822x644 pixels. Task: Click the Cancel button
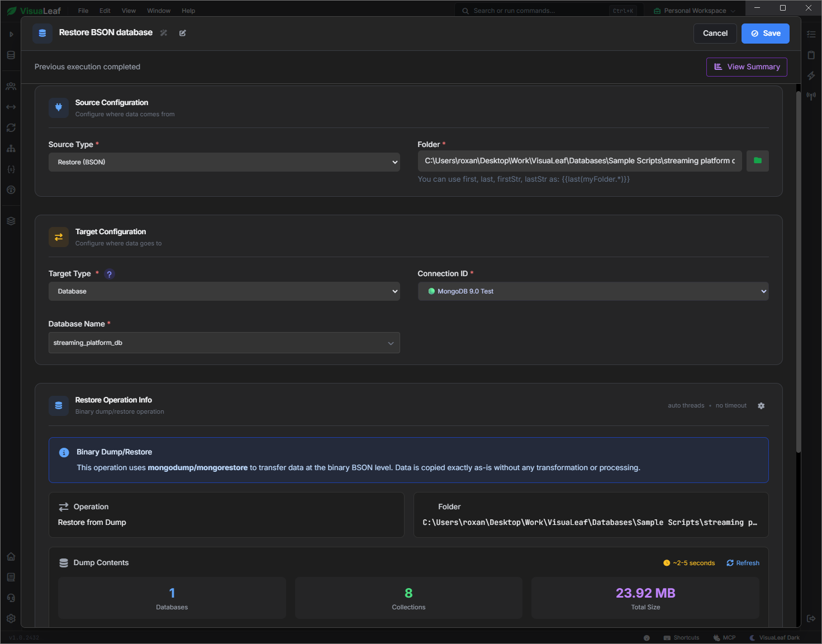[715, 34]
